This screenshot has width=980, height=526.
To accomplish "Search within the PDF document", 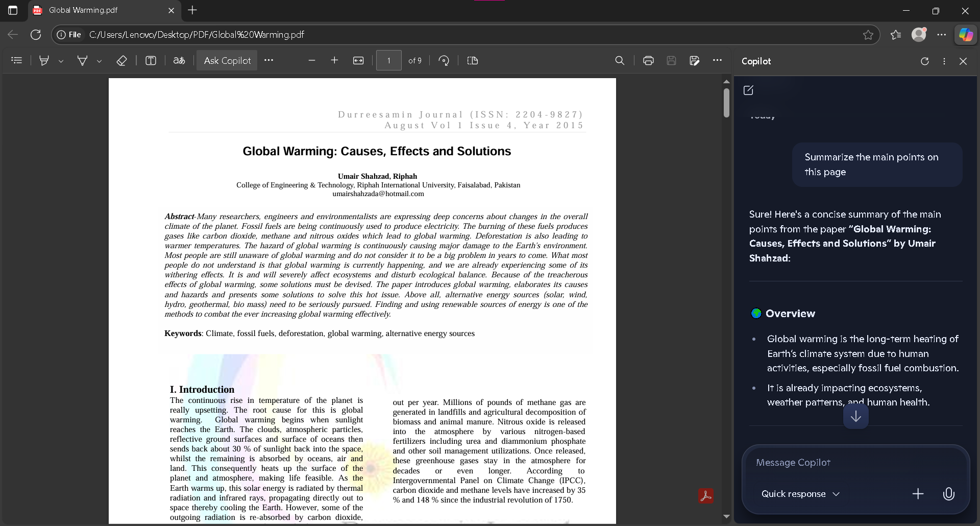I will tap(620, 60).
